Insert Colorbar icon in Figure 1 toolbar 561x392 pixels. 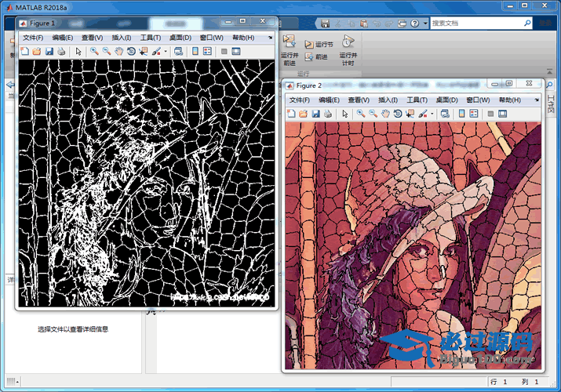point(195,52)
